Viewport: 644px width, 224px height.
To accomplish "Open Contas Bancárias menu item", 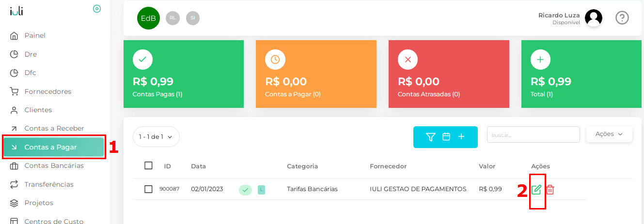I will click(54, 165).
